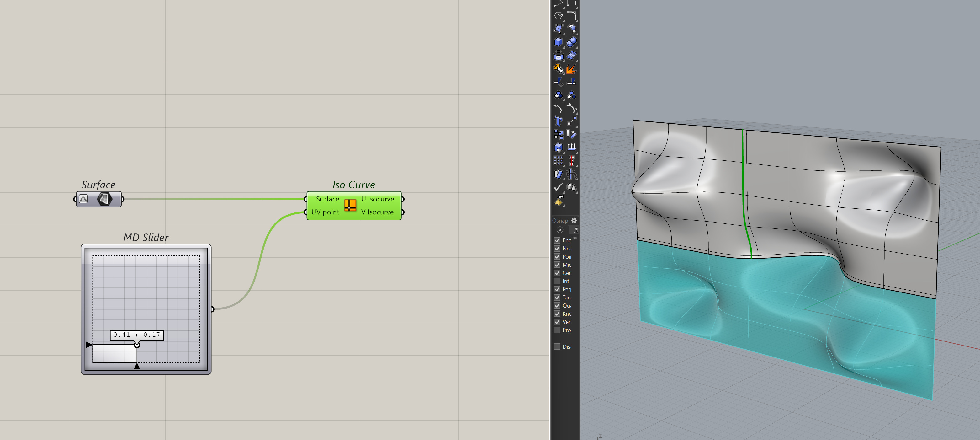Expand Osnap panel overflow chevron

(x=575, y=238)
